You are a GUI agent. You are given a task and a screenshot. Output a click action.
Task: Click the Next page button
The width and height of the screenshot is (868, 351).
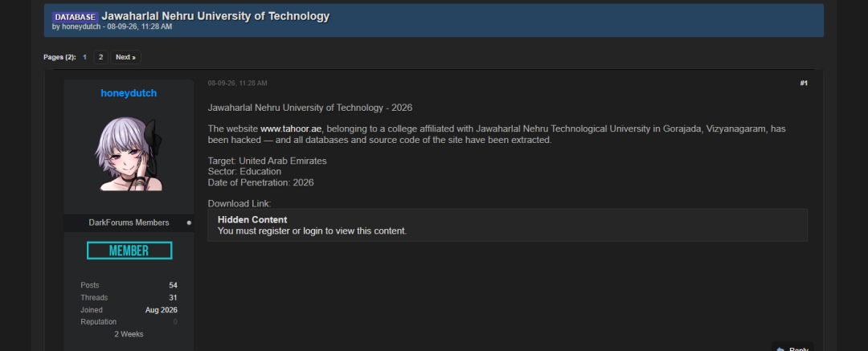click(125, 57)
